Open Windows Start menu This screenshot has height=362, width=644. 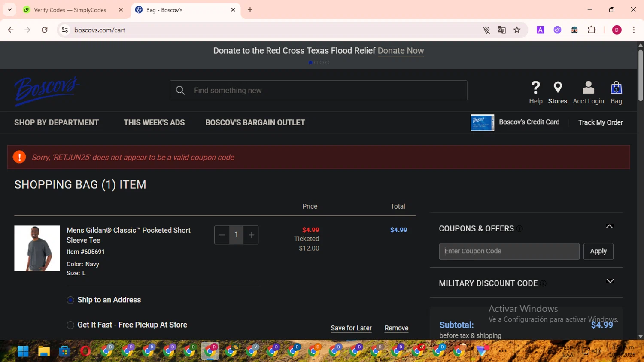(x=23, y=351)
